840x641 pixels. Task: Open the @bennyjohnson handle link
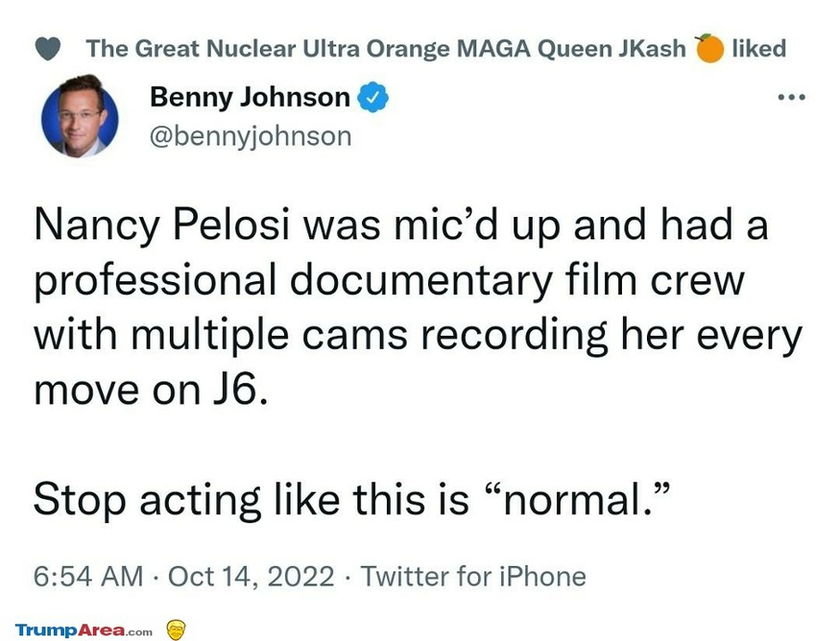[x=252, y=135]
